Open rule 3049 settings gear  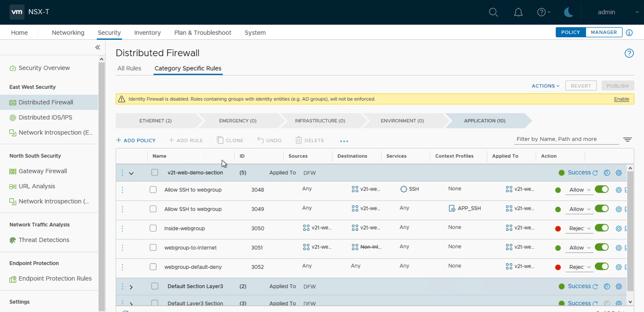619,209
